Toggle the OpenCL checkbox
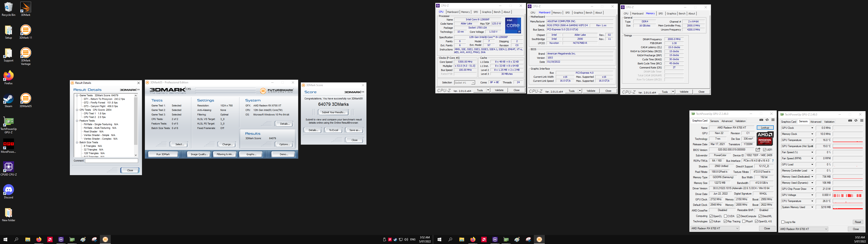Viewport: 868px width, 244px height. (x=711, y=216)
